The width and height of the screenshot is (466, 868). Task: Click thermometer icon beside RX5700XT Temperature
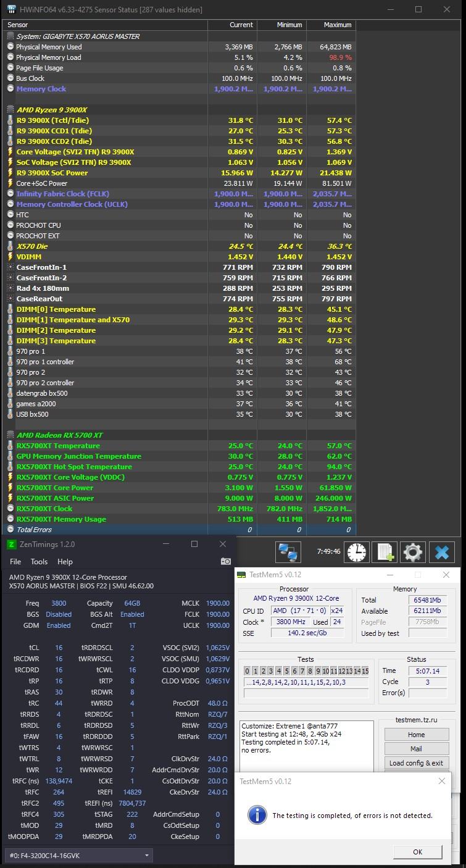coord(10,446)
